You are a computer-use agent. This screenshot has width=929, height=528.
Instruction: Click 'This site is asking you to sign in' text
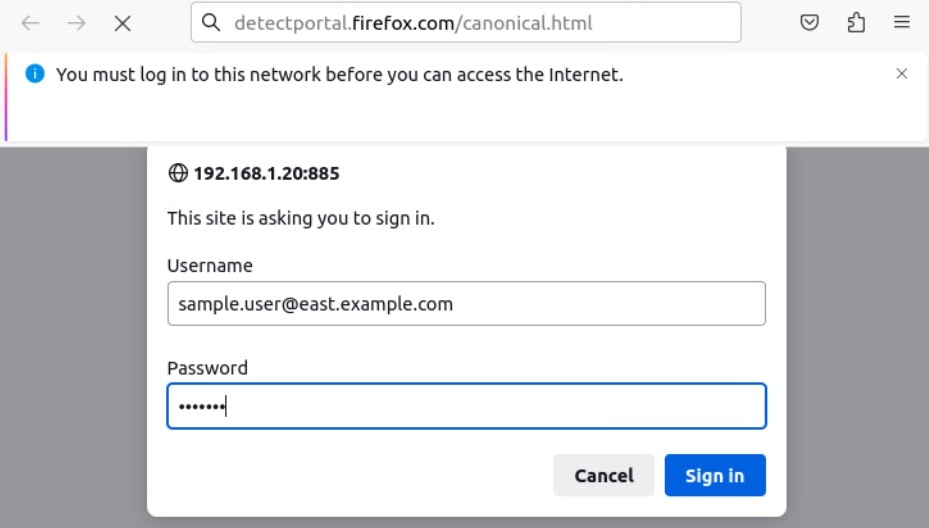[301, 218]
